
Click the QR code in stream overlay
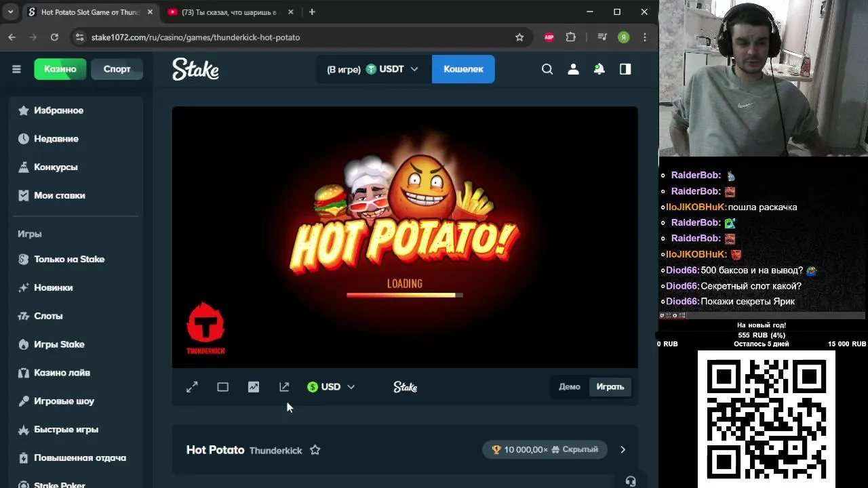point(766,418)
